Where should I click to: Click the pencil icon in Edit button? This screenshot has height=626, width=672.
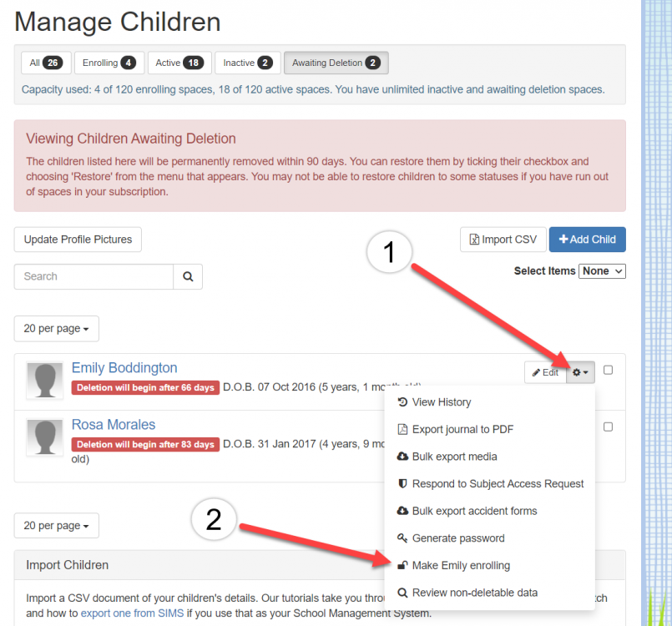(536, 373)
